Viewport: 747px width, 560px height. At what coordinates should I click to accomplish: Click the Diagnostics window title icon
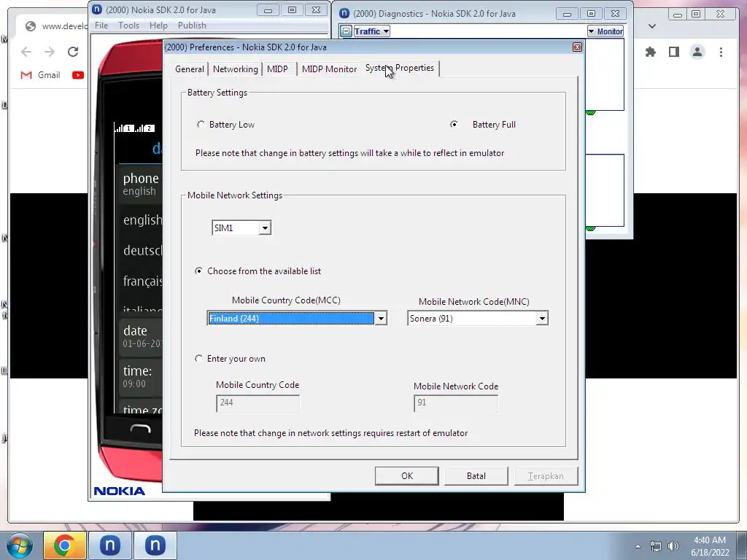coord(344,13)
